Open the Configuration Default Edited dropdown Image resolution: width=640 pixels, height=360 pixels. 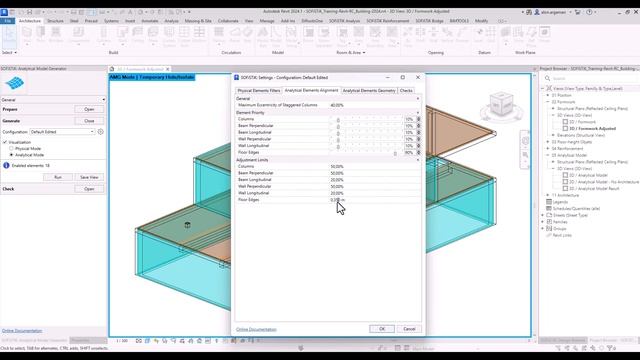click(62, 132)
